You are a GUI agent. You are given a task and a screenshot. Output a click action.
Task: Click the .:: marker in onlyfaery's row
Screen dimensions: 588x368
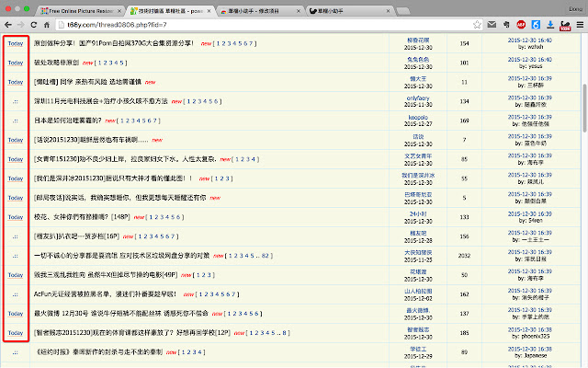click(15, 101)
